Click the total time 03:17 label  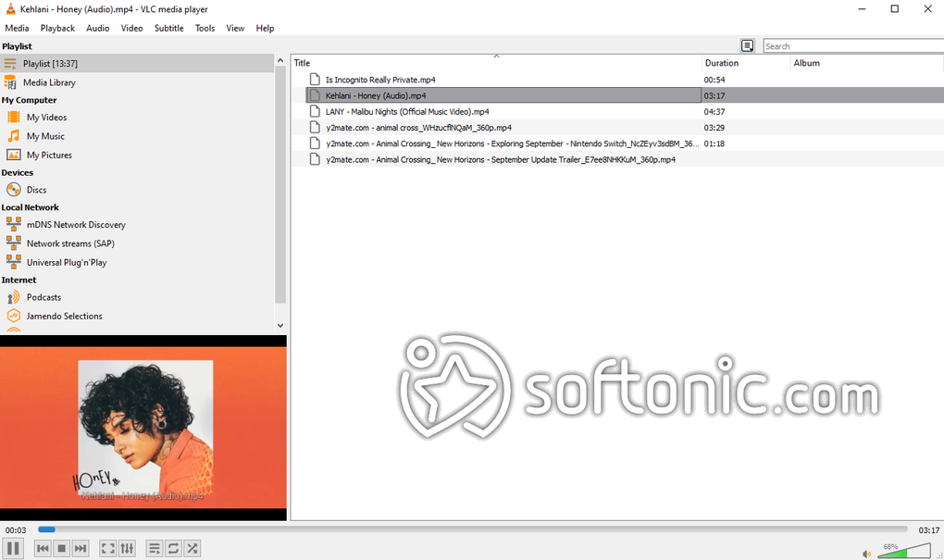928,530
